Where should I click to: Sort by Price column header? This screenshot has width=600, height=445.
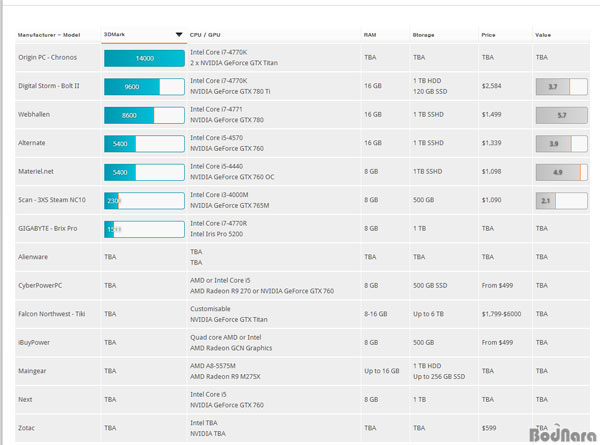488,35
